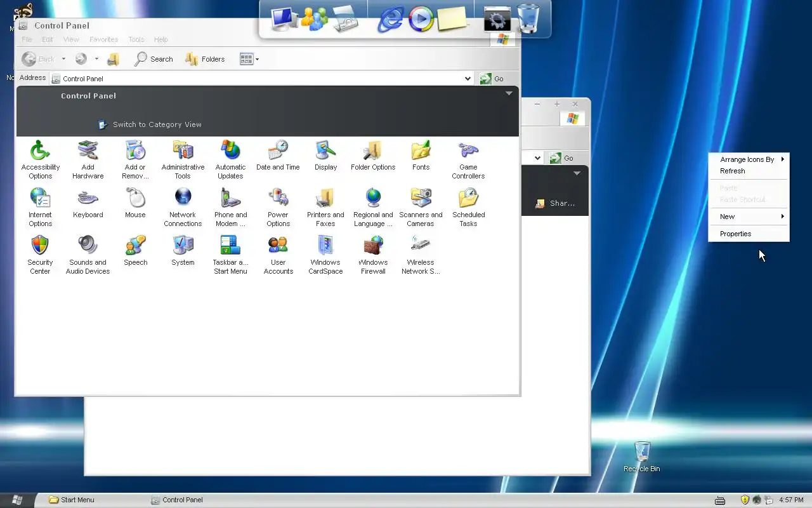
Task: Launch Windows Media Player from the dock
Action: tap(421, 19)
